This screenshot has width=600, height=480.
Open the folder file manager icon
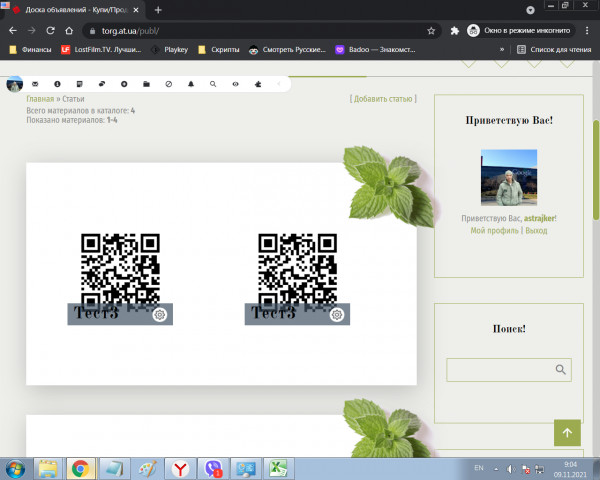tap(146, 84)
